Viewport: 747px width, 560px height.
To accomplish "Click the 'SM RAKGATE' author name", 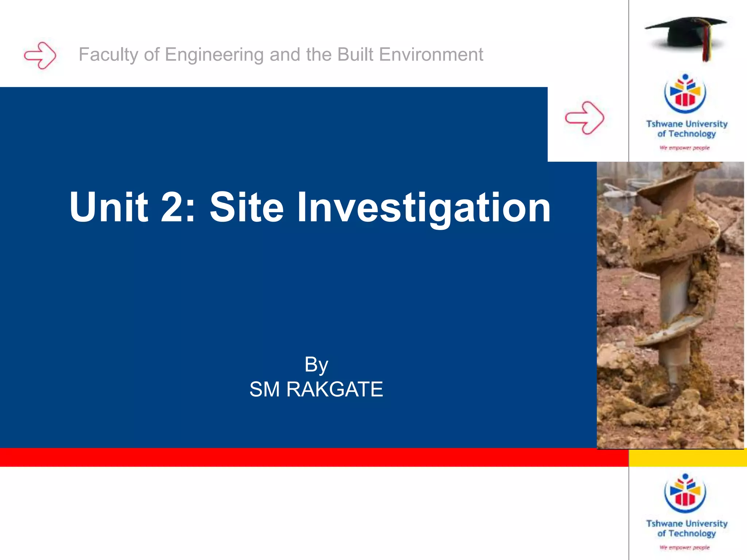I will tap(316, 389).
